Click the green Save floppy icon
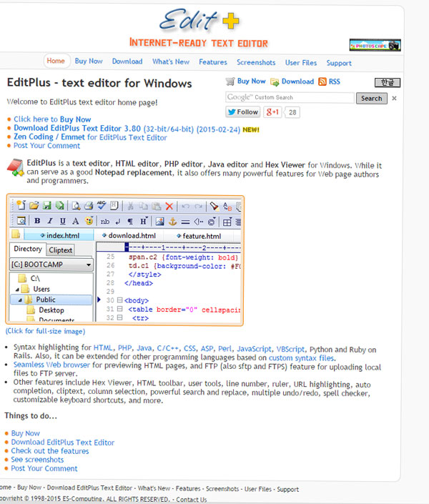Viewport: 429px width, 504px height. click(x=47, y=205)
